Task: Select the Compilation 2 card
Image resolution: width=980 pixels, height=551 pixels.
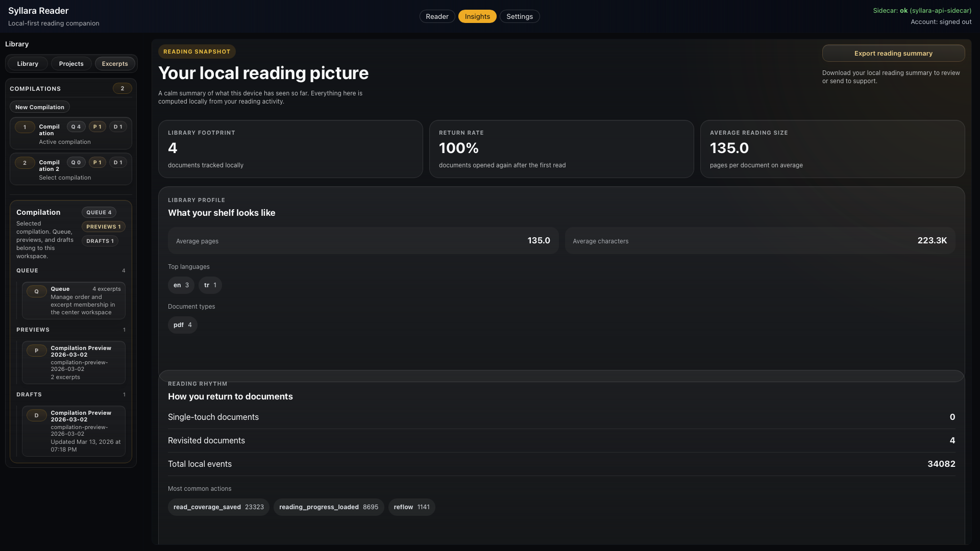Action: 71,169
